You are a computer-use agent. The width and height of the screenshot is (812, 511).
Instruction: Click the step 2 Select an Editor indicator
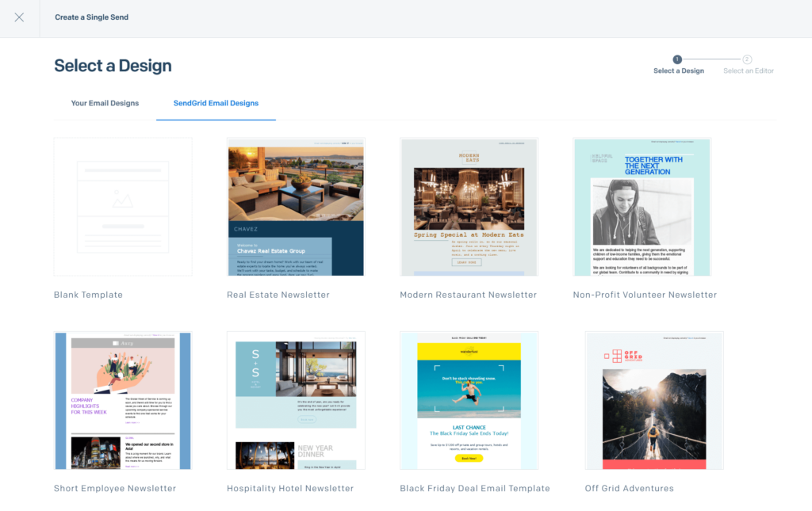coord(746,59)
